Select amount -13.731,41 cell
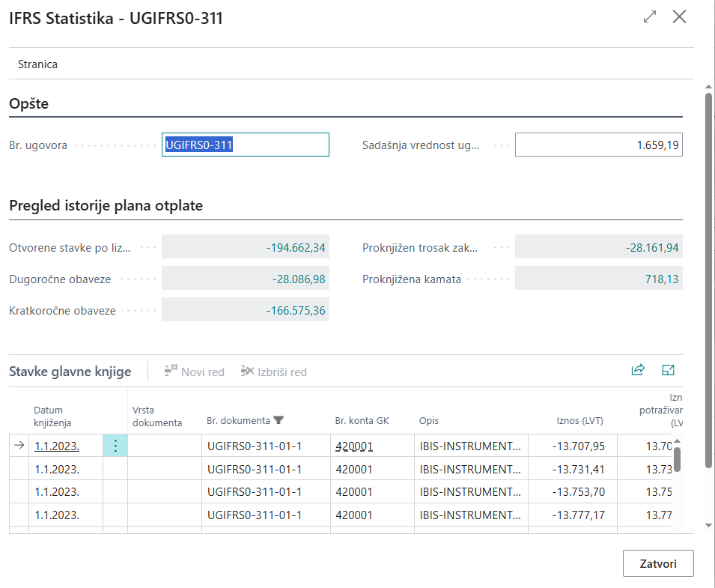715x588 pixels. click(573, 469)
